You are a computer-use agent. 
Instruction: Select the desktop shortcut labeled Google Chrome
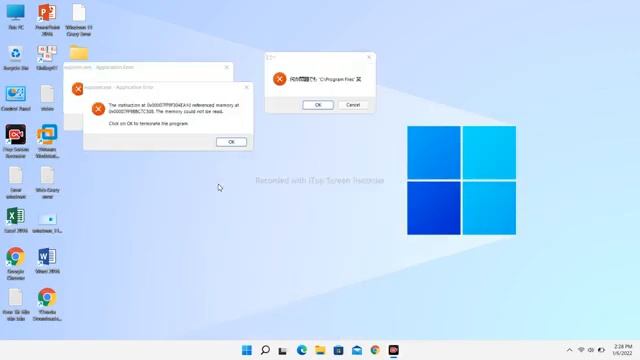click(x=16, y=264)
